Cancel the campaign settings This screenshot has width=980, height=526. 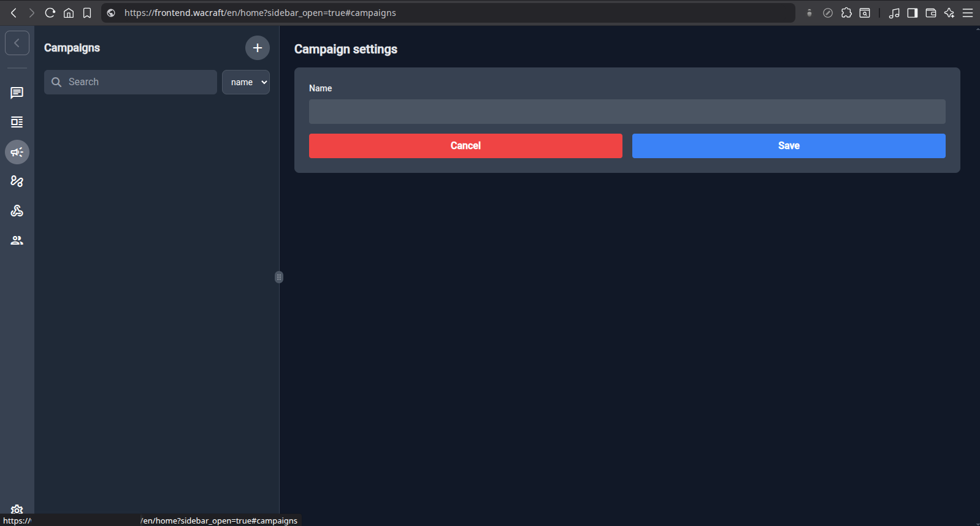465,146
